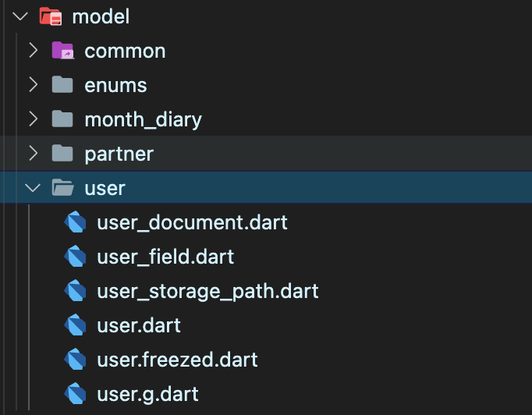The image size is (532, 415).
Task: Click Dart icon of user.g.dart
Action: [x=75, y=394]
